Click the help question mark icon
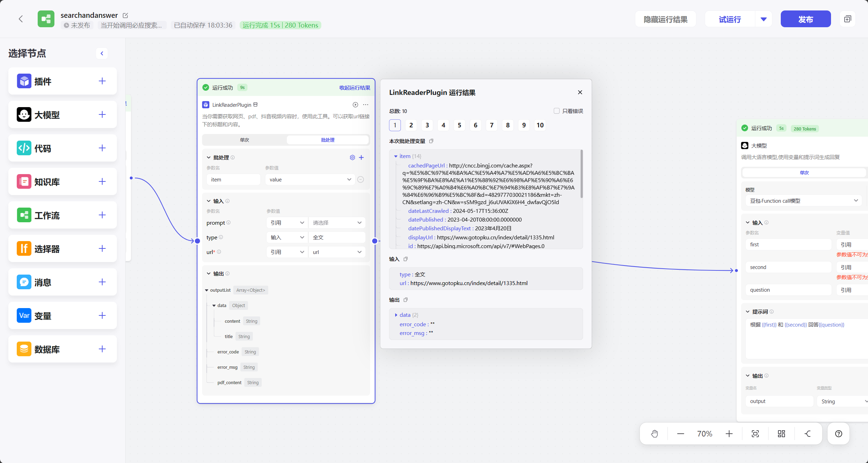Screen dimensions: 868x463 (x=839, y=434)
